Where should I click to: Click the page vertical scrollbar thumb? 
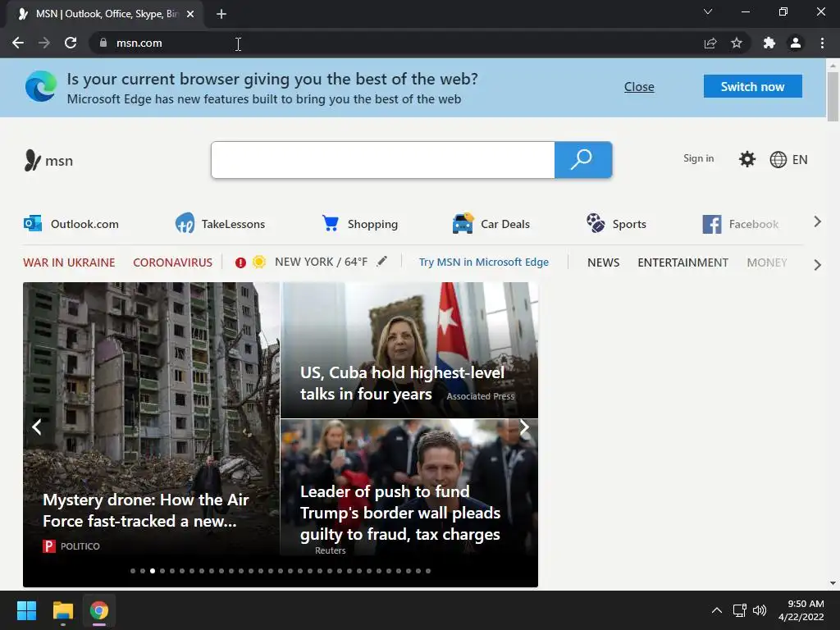point(833,97)
